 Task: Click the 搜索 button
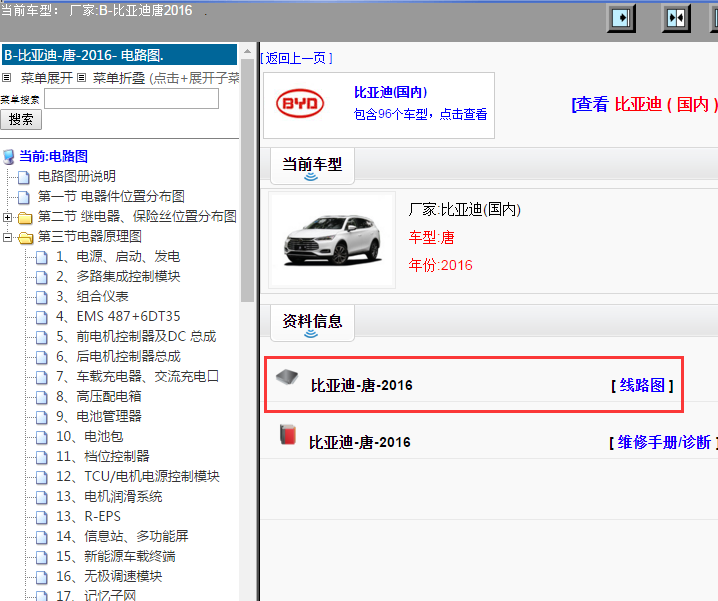pyautogui.click(x=21, y=120)
